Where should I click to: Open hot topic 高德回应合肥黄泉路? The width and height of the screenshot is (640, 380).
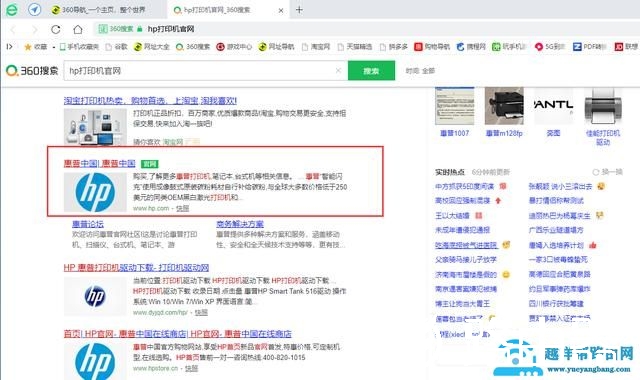tap(559, 274)
